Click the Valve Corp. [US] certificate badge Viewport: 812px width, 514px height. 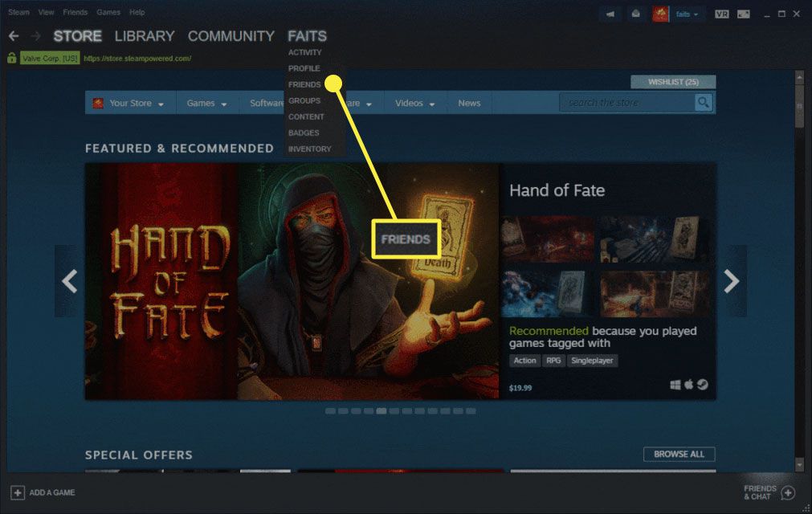click(x=50, y=58)
